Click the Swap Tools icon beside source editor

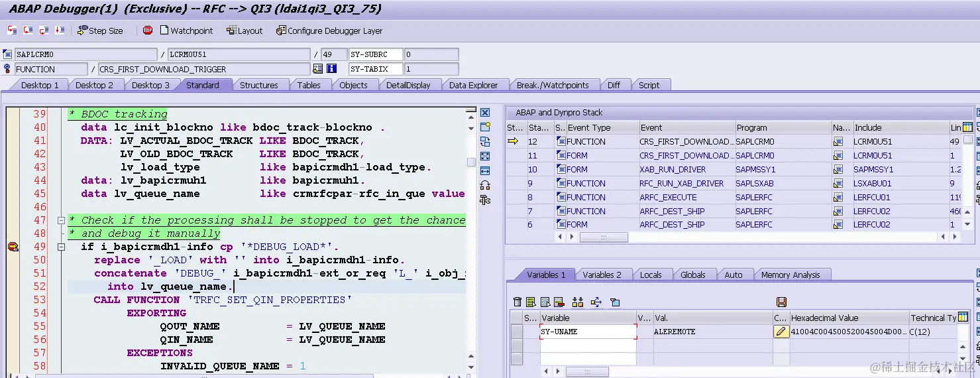485,185
